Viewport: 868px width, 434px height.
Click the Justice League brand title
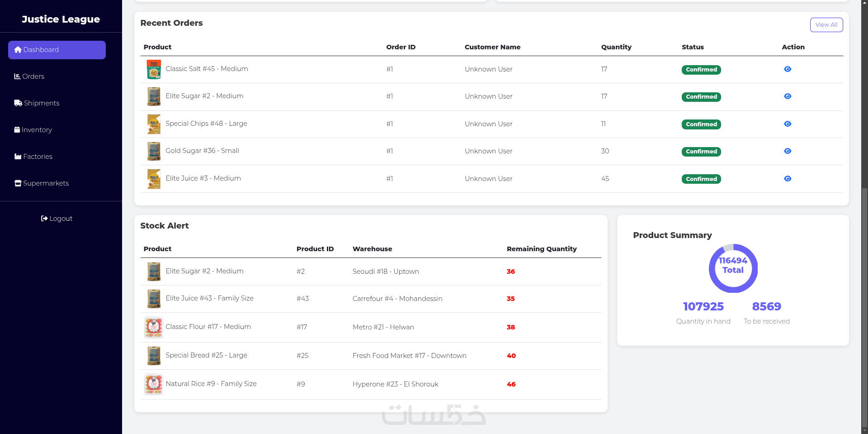tap(61, 19)
